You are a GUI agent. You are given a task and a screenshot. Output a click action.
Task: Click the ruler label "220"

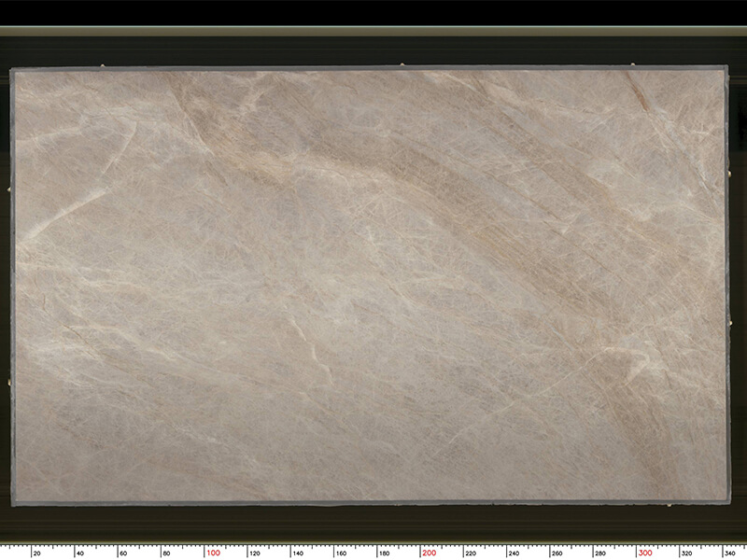point(471,553)
